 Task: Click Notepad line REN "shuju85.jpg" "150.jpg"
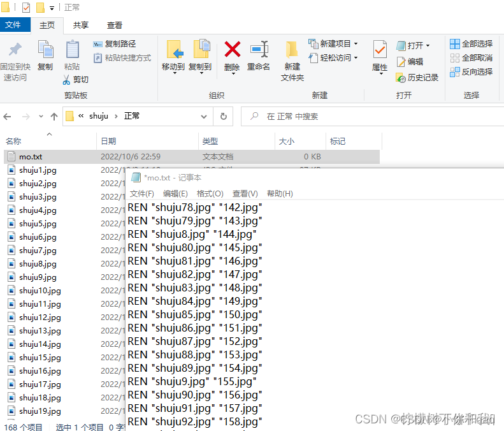[x=194, y=314]
